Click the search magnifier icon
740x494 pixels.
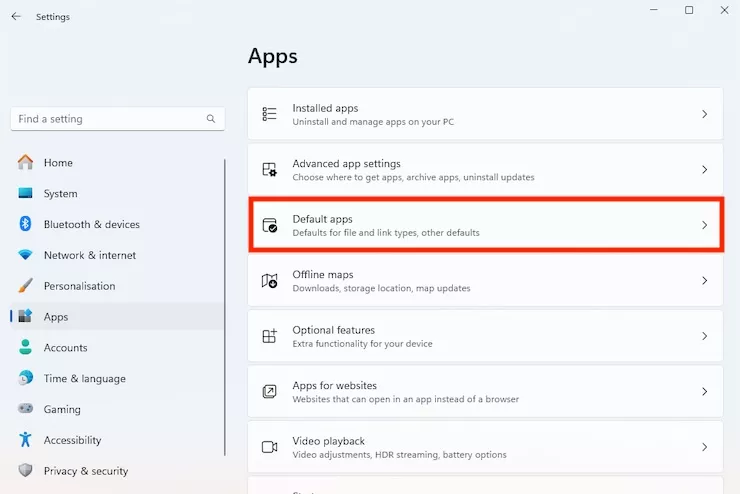[x=211, y=119]
